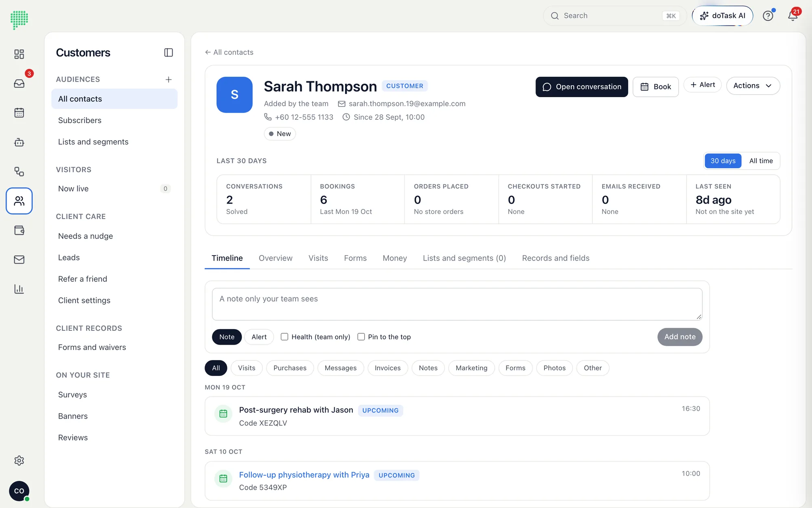Expand the Actions dropdown
Image resolution: width=812 pixels, height=508 pixels.
753,86
